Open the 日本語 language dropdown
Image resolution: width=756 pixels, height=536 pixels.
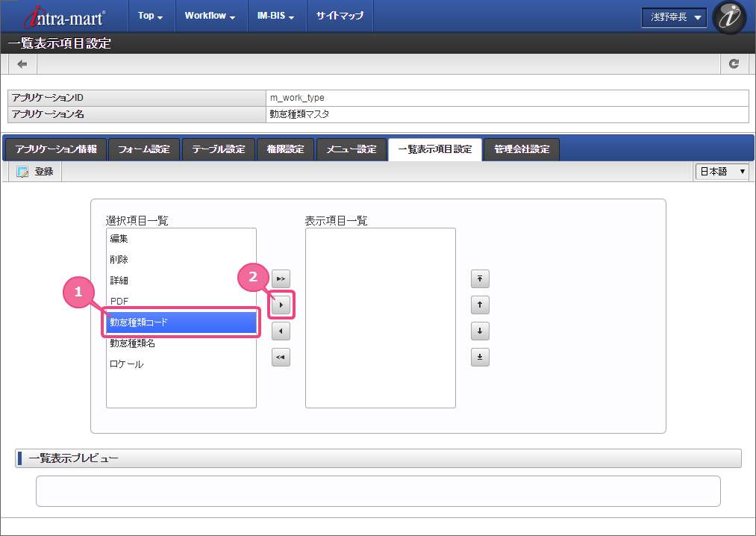[722, 172]
